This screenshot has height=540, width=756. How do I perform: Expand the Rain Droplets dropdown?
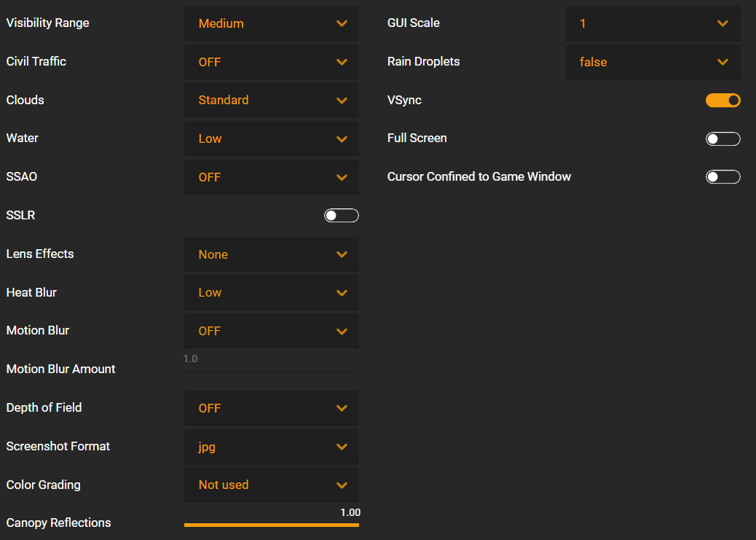(x=653, y=62)
